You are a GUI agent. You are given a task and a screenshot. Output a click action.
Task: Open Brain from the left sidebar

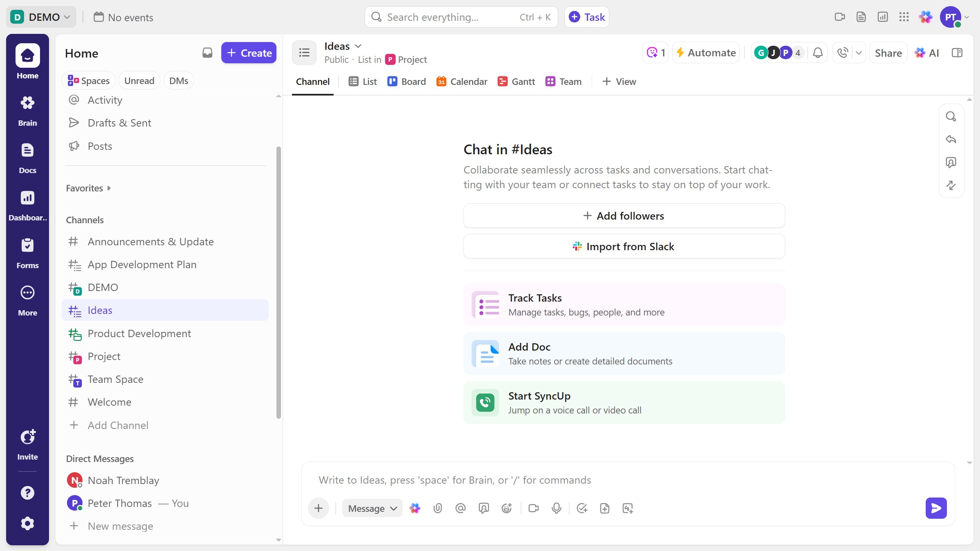point(27,109)
